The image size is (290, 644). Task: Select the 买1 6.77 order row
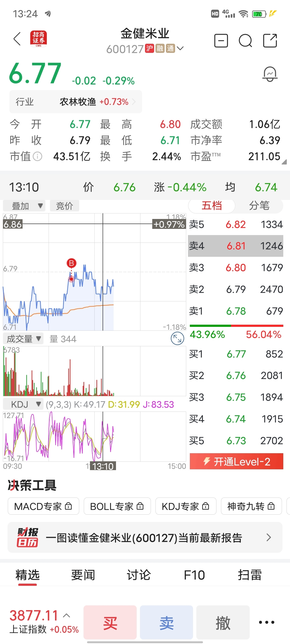point(236,354)
